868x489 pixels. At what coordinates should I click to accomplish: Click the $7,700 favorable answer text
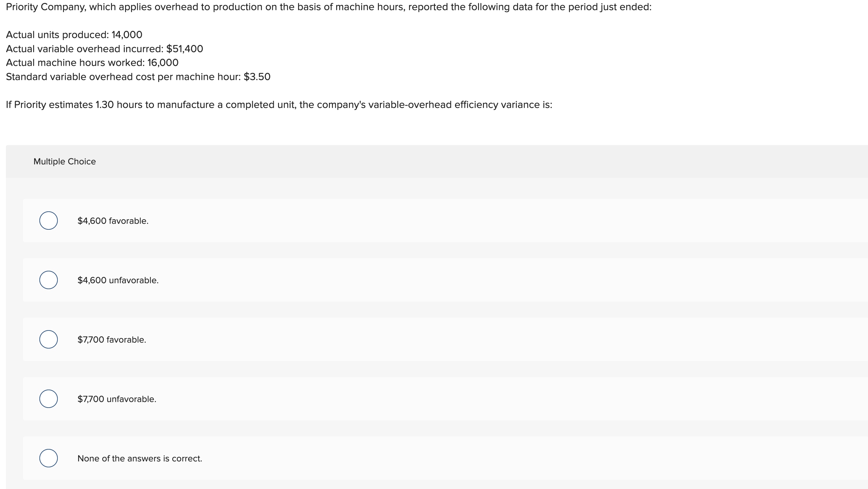112,339
